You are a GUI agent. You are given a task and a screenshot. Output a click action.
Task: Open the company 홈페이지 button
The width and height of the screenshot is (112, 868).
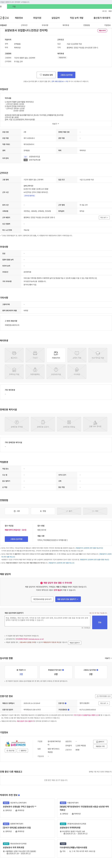pos(100,742)
